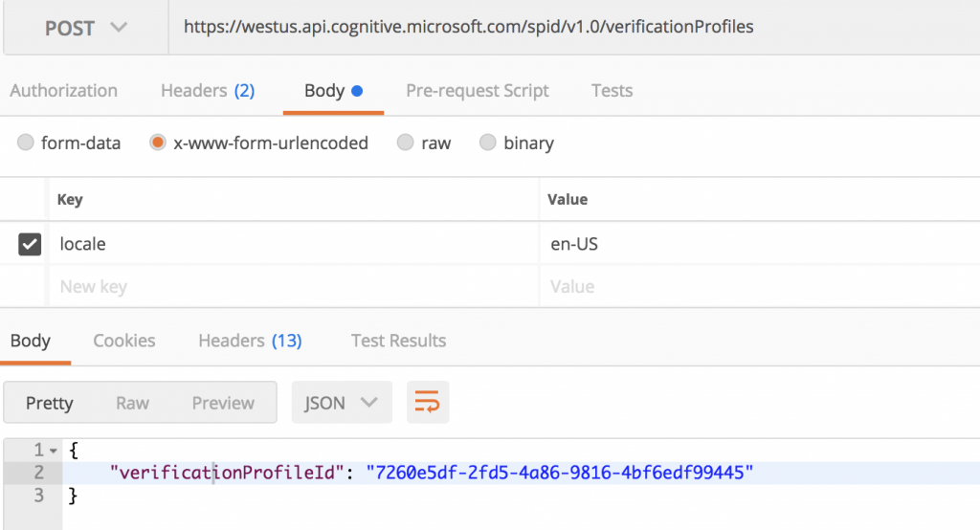980x530 pixels.
Task: Select the form-data radio button
Action: tap(26, 143)
